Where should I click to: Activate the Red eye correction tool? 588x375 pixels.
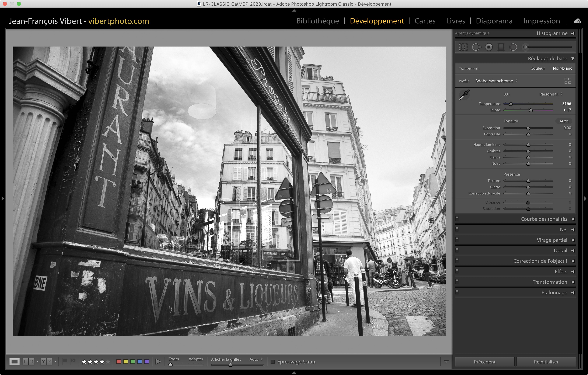[x=489, y=47]
